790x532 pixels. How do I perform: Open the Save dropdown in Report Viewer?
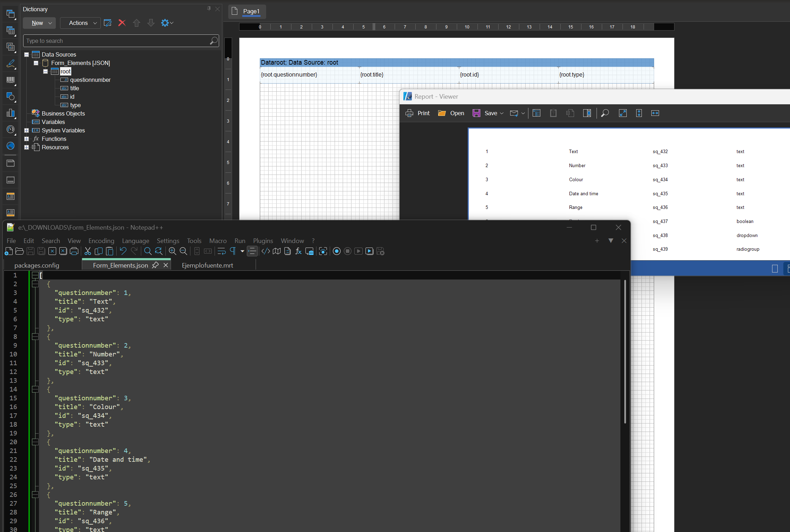[502, 113]
